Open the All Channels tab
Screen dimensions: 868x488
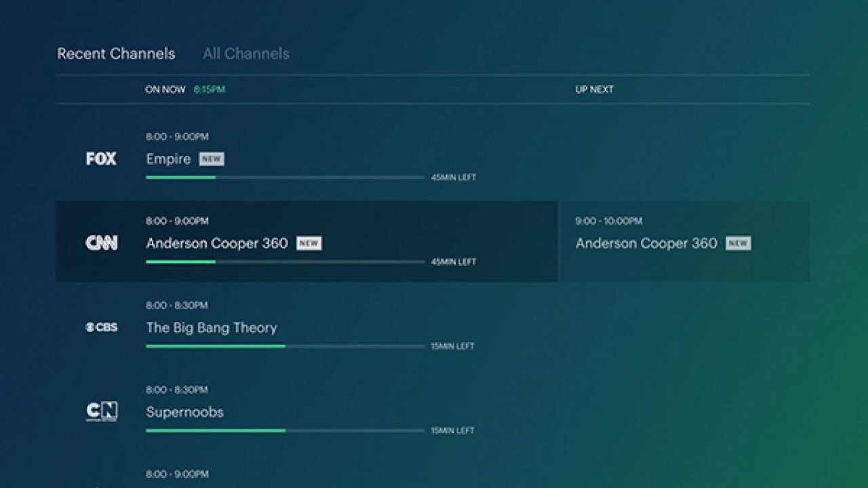[246, 54]
